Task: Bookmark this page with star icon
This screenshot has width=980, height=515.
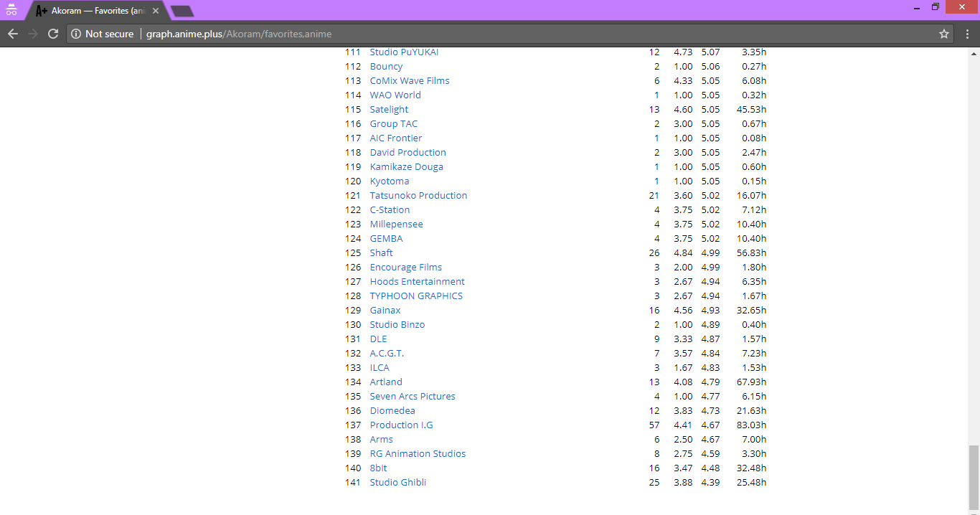Action: click(944, 34)
